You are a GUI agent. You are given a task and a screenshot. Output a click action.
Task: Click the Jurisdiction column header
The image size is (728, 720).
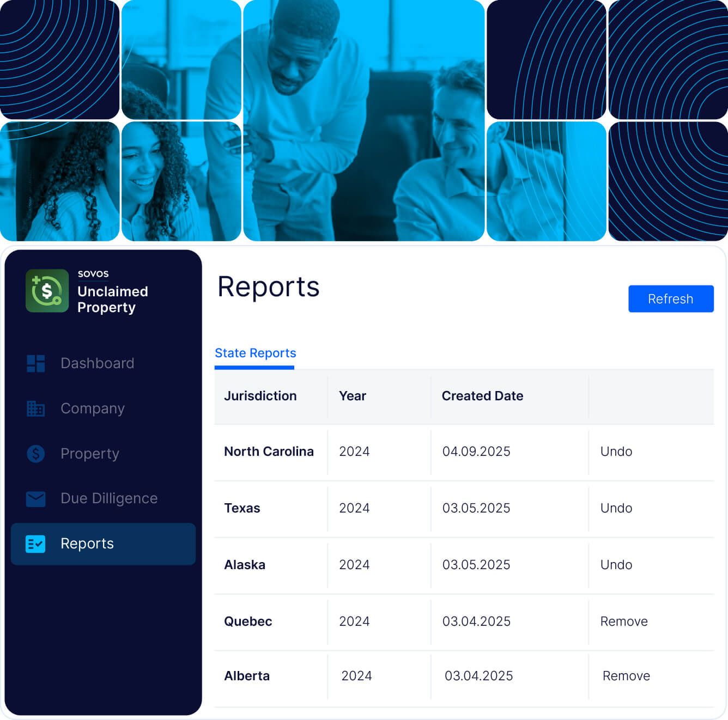260,396
